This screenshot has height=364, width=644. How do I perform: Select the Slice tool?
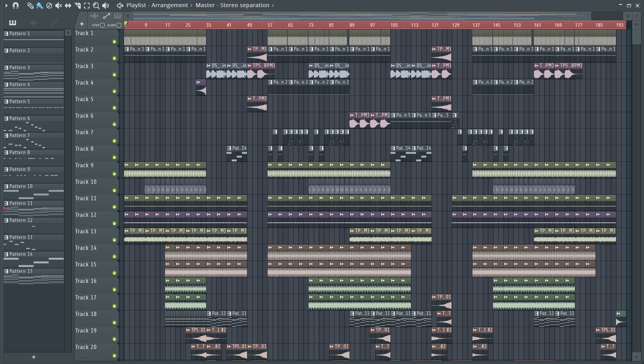[x=77, y=5]
